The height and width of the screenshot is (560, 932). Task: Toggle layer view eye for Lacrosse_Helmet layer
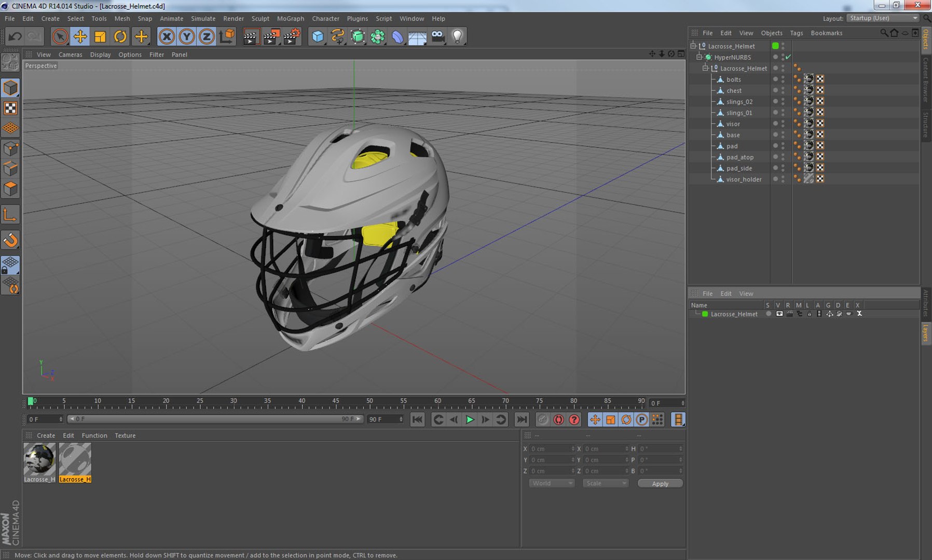tap(779, 314)
